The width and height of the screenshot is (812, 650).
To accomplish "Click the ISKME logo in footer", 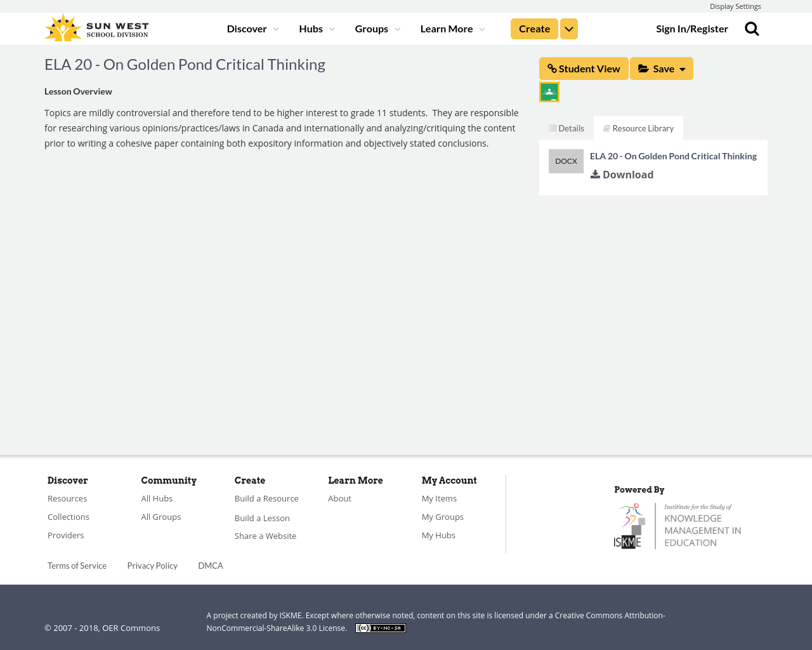I will pos(678,526).
